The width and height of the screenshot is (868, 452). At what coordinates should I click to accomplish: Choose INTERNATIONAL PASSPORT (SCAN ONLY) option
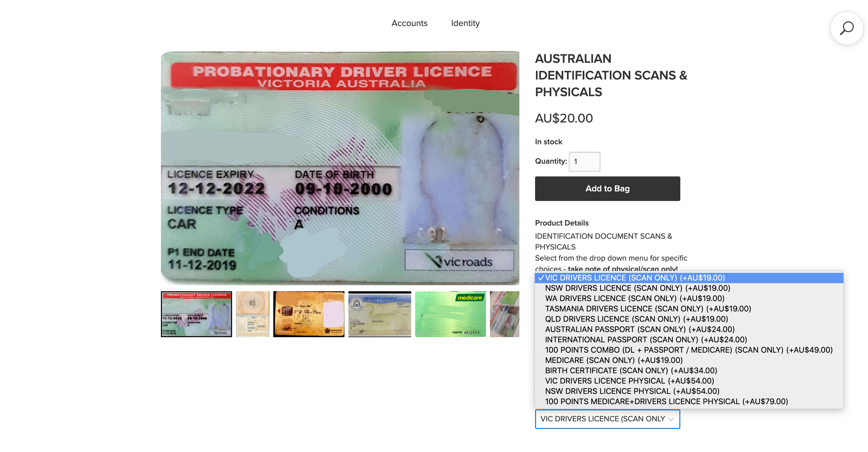[646, 339]
